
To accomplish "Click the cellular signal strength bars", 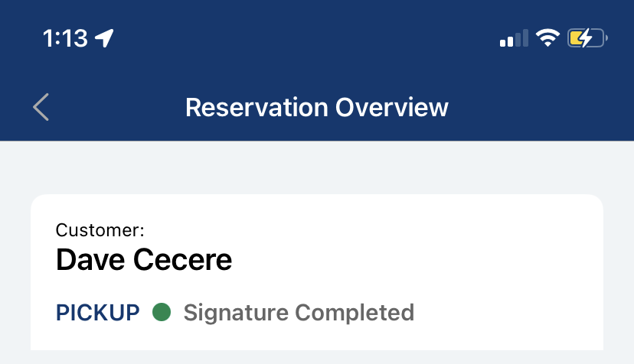I will (x=514, y=38).
